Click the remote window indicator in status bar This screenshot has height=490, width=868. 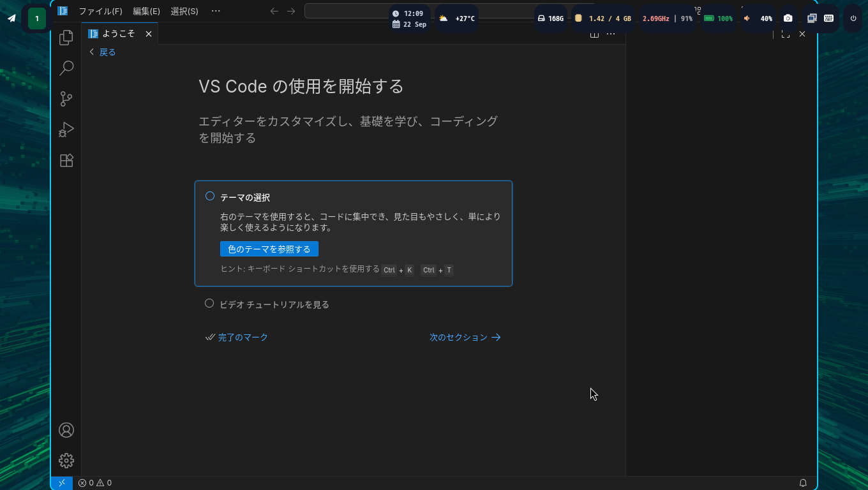pyautogui.click(x=62, y=483)
